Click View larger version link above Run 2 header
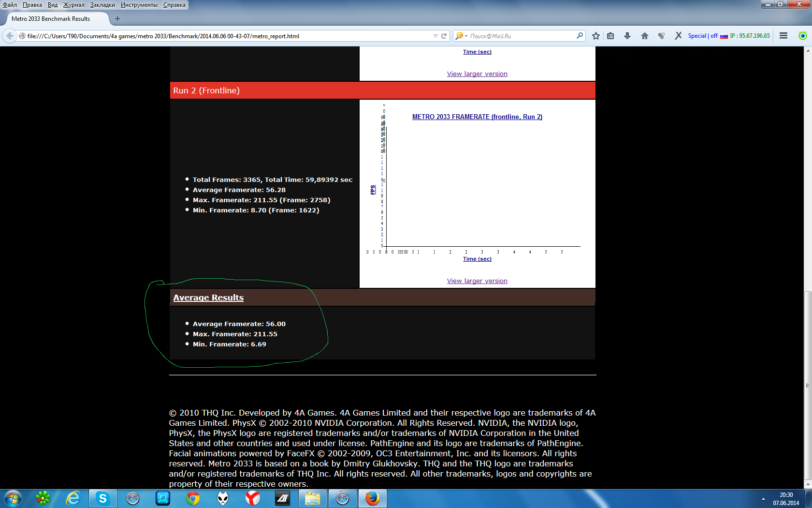The image size is (812, 508). (477, 74)
